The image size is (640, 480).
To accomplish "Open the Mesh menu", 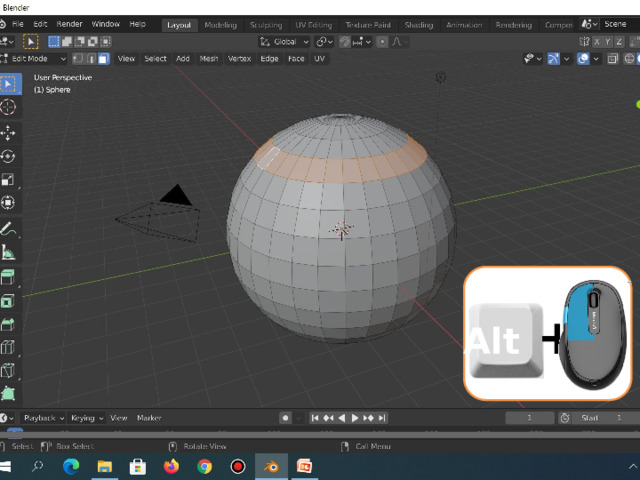I will click(209, 59).
